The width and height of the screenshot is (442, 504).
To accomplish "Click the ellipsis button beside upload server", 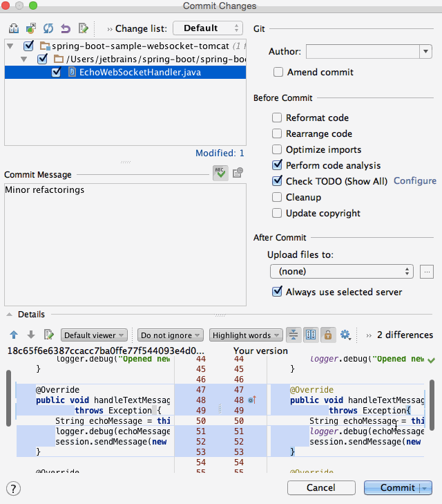I will pyautogui.click(x=427, y=272).
